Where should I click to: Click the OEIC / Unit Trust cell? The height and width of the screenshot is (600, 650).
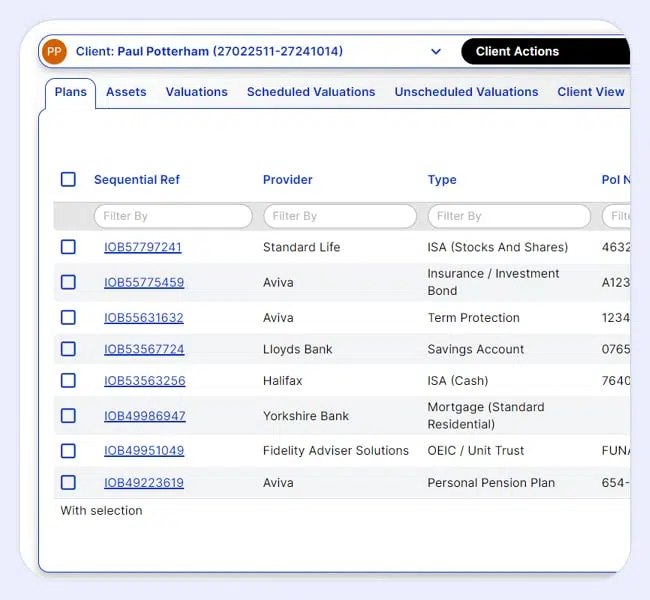476,451
